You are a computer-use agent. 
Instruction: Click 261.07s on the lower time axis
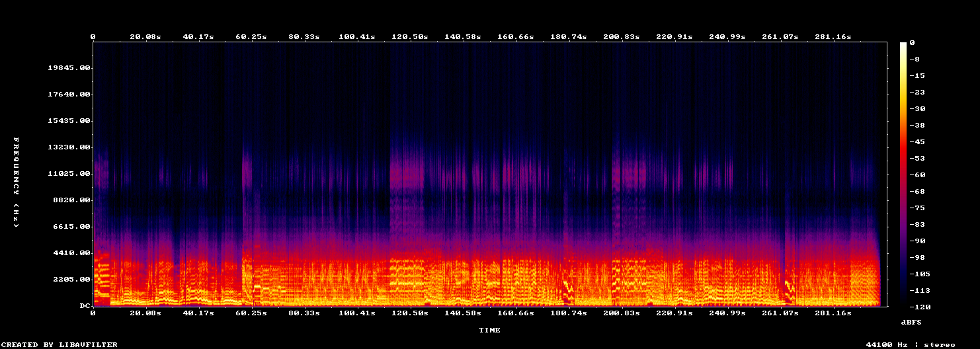point(780,313)
